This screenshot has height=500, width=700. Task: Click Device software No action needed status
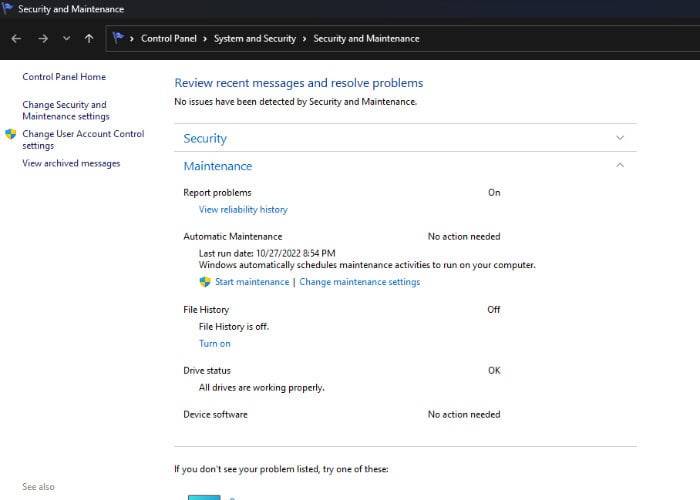464,414
